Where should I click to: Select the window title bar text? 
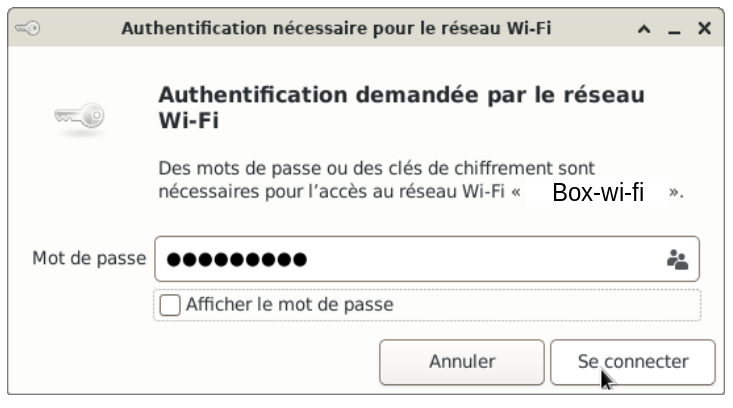click(336, 29)
